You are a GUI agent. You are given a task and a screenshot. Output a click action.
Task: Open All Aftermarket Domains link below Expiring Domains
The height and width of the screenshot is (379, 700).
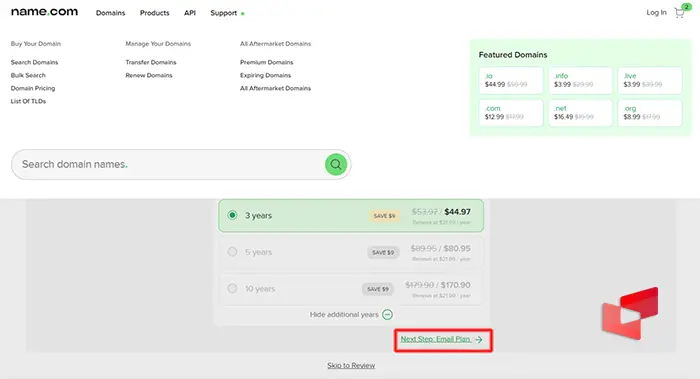275,88
